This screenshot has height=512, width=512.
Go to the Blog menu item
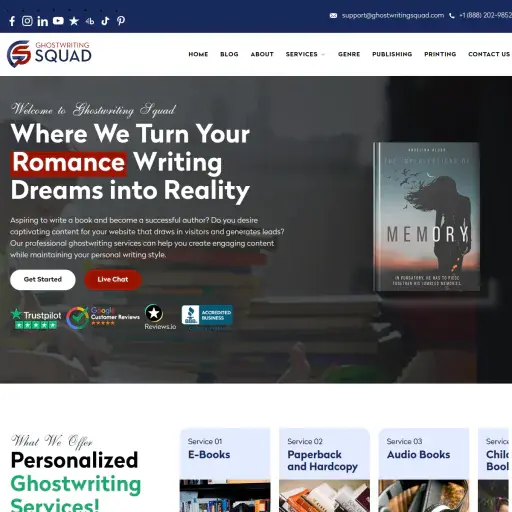[229, 54]
